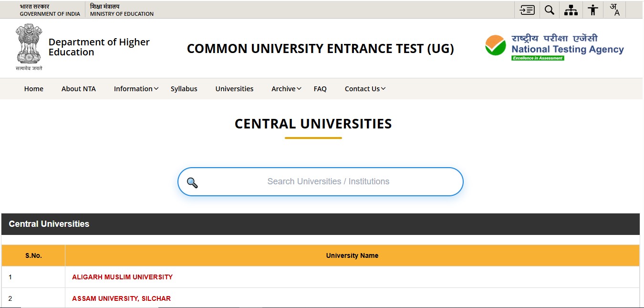The width and height of the screenshot is (644, 308).
Task: Expand the Contact Us dropdown
Action: pyautogui.click(x=365, y=89)
